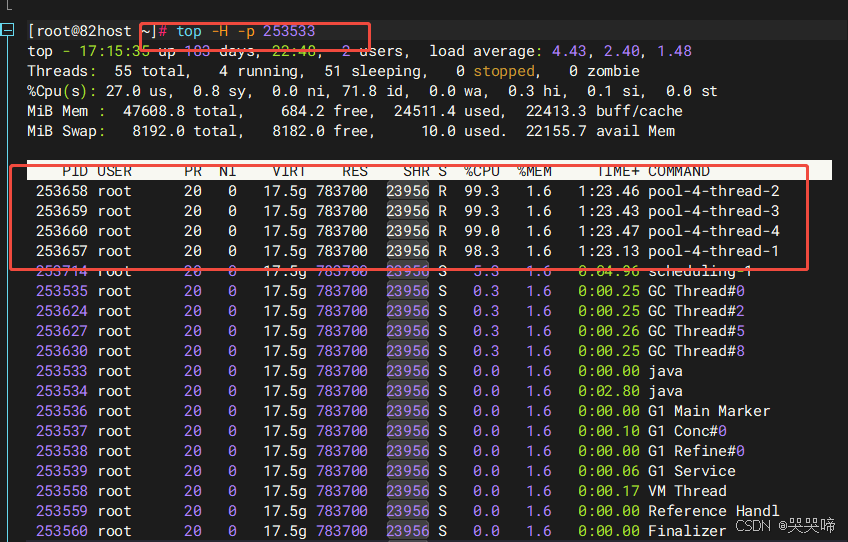Select '24511.4 used' memory value
The height and width of the screenshot is (542, 848).
tap(446, 111)
